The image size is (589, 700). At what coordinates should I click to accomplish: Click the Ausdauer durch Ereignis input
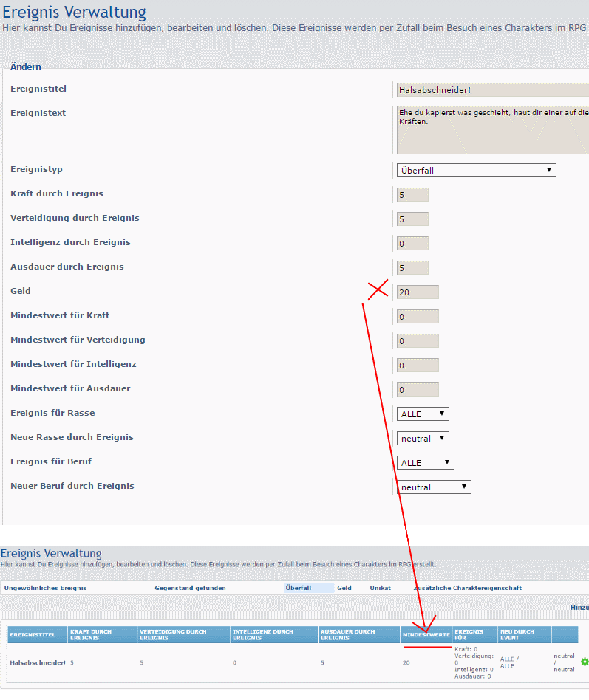(412, 268)
